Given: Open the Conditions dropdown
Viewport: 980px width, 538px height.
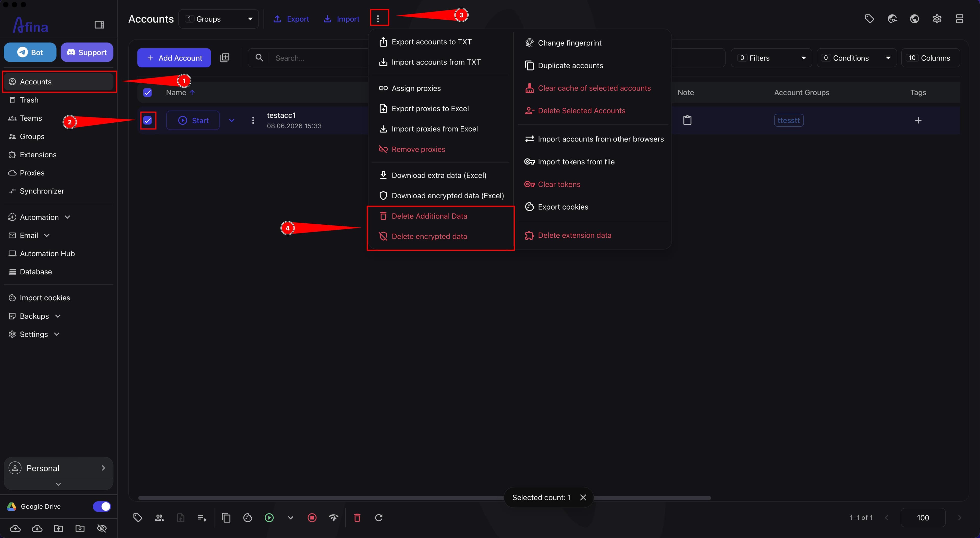Looking at the screenshot, I should [x=856, y=58].
